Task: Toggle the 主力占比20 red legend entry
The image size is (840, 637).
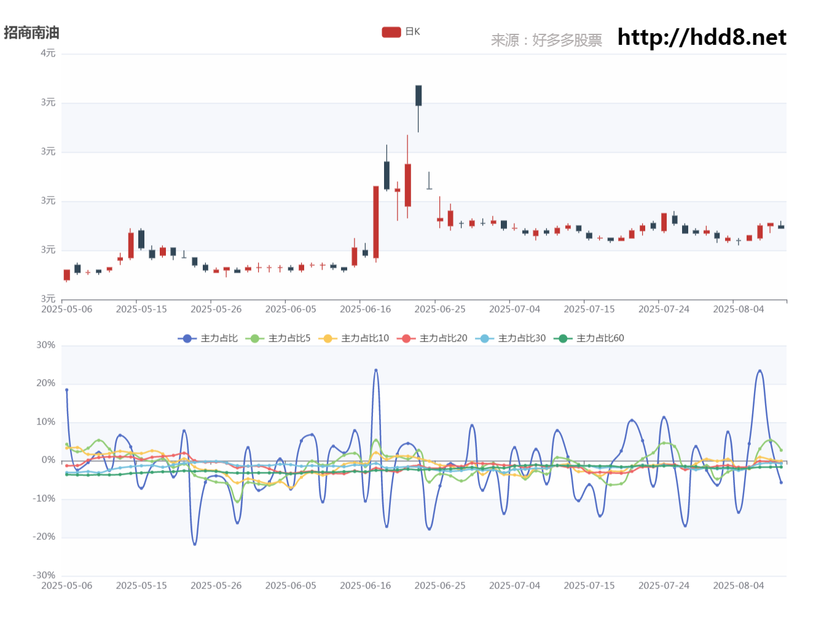Action: coord(432,338)
